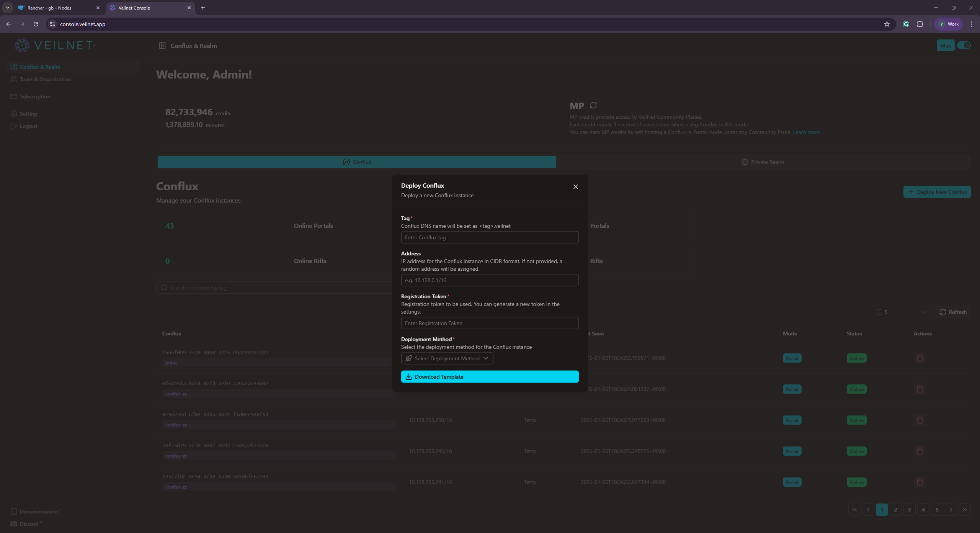Click the MP credits refresh icon

pos(593,105)
